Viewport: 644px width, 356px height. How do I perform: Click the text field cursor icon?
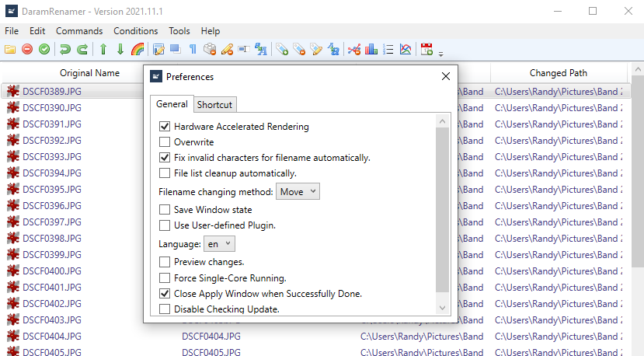[x=244, y=50]
